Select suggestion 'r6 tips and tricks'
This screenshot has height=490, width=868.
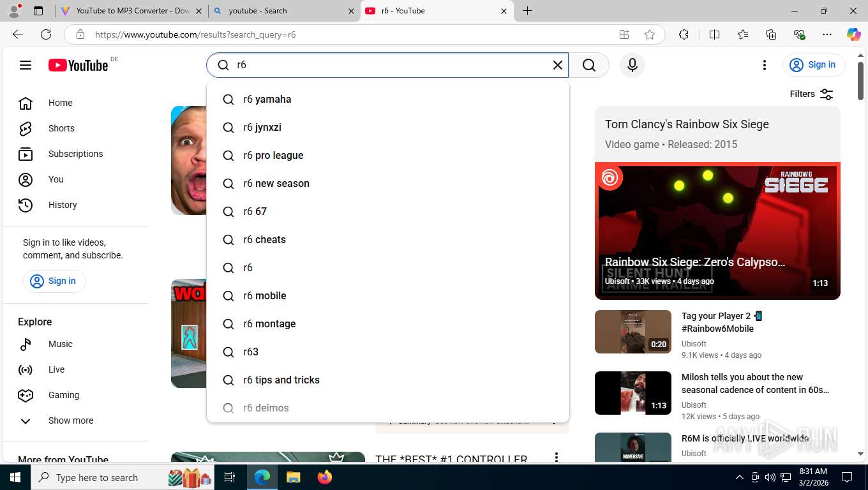tap(388, 380)
